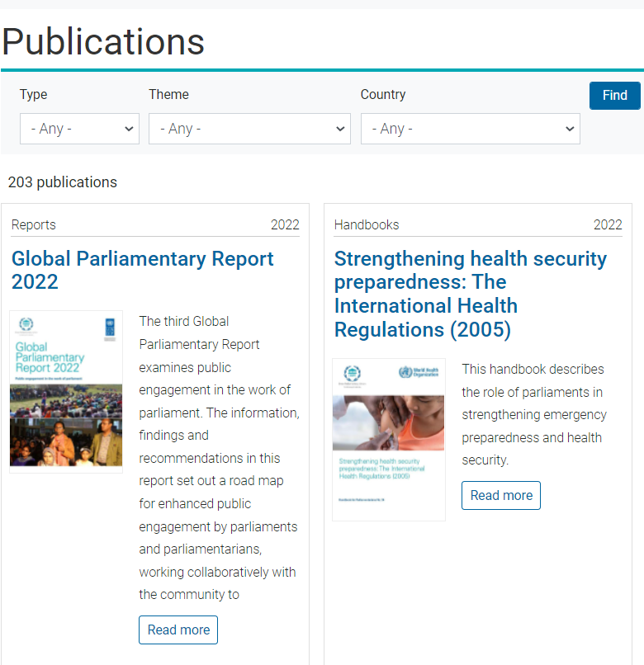The height and width of the screenshot is (665, 644).
Task: Click the Publications page heading
Action: 103,41
